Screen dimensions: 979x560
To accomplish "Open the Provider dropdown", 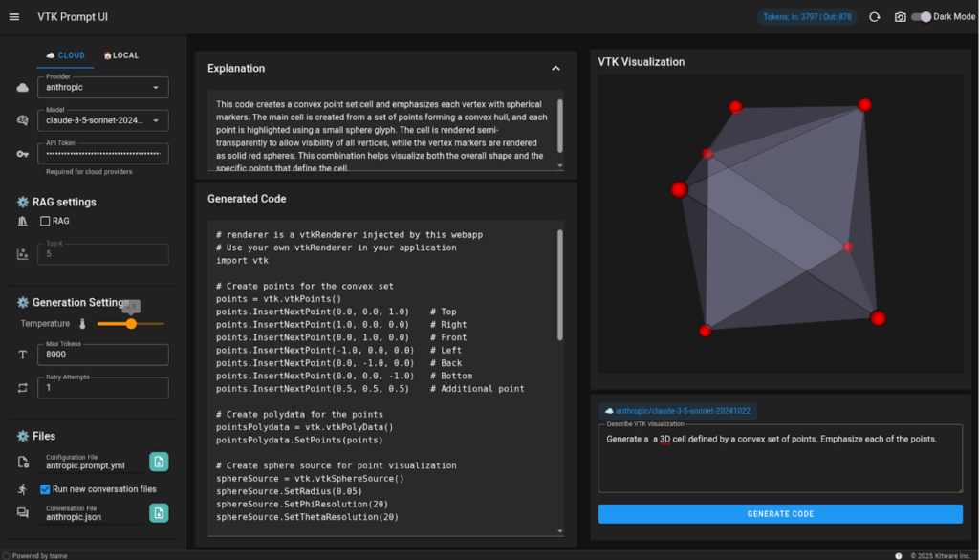I will (x=103, y=88).
